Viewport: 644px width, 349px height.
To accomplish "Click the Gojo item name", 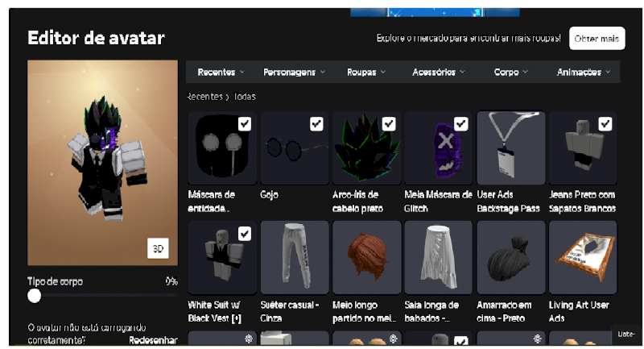I will (x=270, y=195).
